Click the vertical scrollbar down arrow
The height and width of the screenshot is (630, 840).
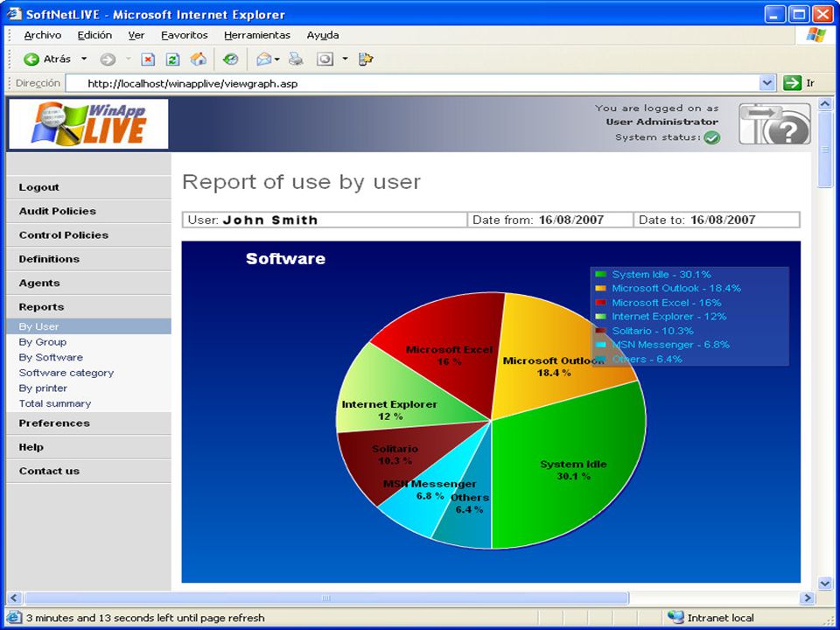pyautogui.click(x=825, y=584)
